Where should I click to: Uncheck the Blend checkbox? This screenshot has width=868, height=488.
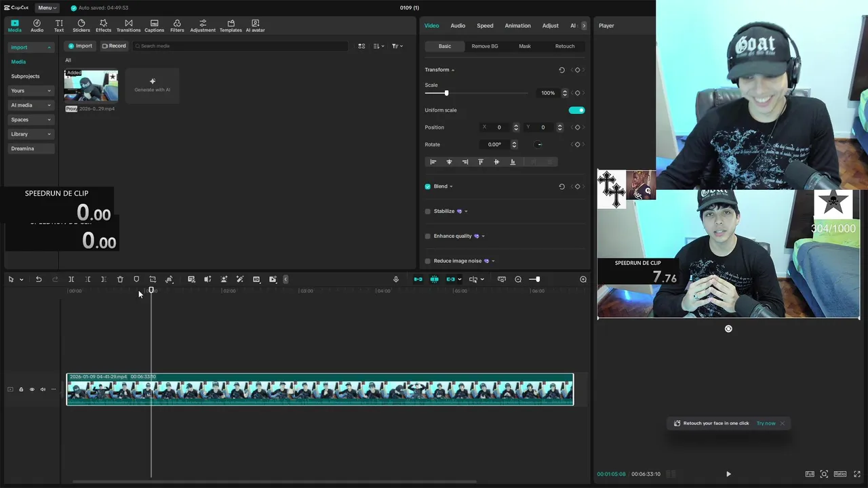(x=428, y=186)
